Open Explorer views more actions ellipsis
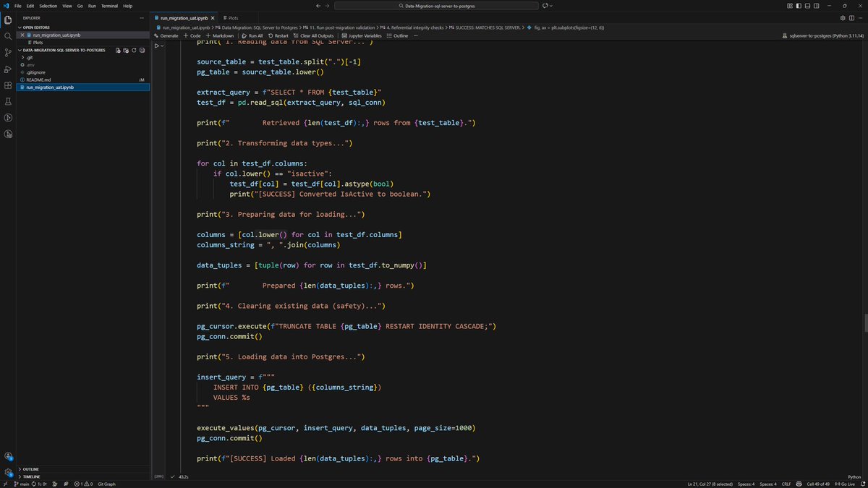This screenshot has width=868, height=488. [x=142, y=17]
